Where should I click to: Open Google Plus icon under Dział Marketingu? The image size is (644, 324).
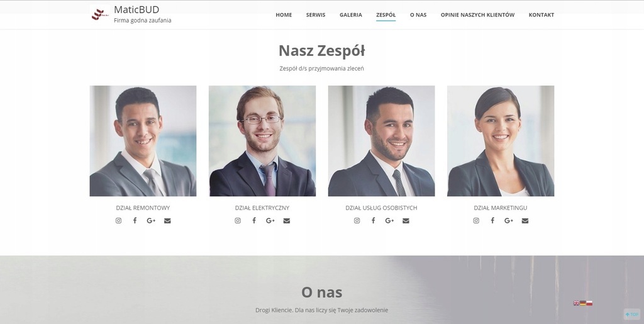508,221
